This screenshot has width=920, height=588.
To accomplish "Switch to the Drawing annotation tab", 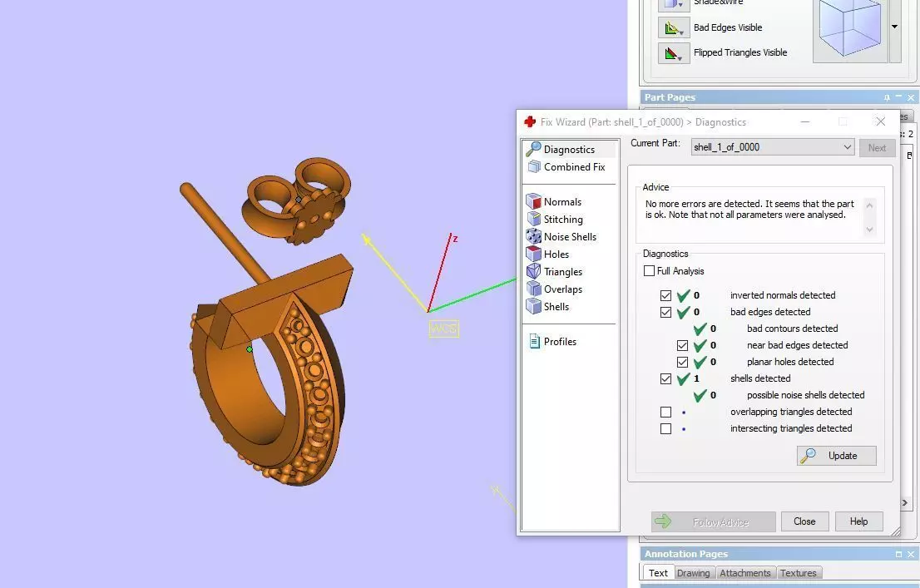I will pos(694,573).
